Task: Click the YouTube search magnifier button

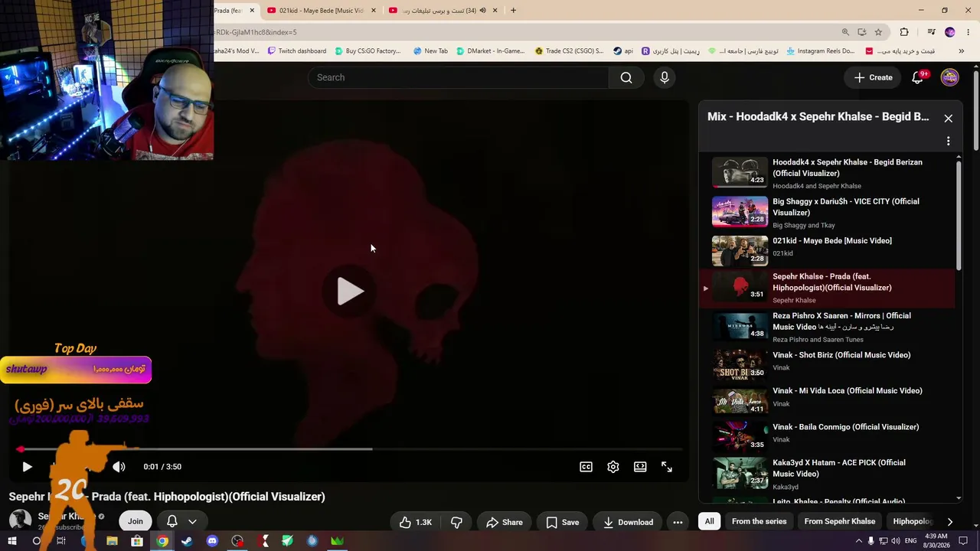Action: click(626, 77)
